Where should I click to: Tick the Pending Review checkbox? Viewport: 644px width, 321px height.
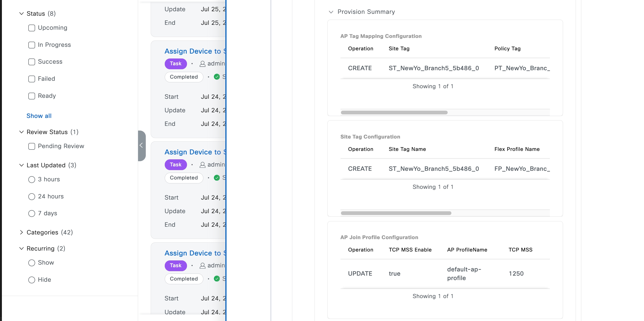(32, 146)
